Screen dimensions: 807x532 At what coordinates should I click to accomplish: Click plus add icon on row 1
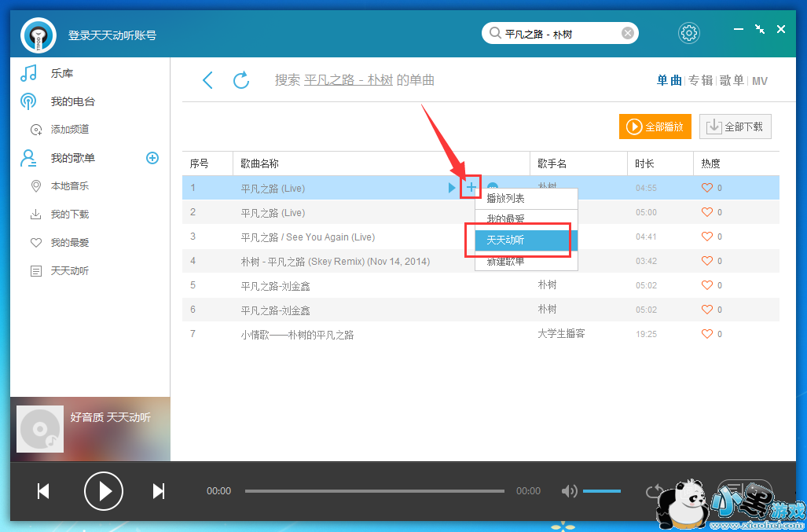pos(471,188)
